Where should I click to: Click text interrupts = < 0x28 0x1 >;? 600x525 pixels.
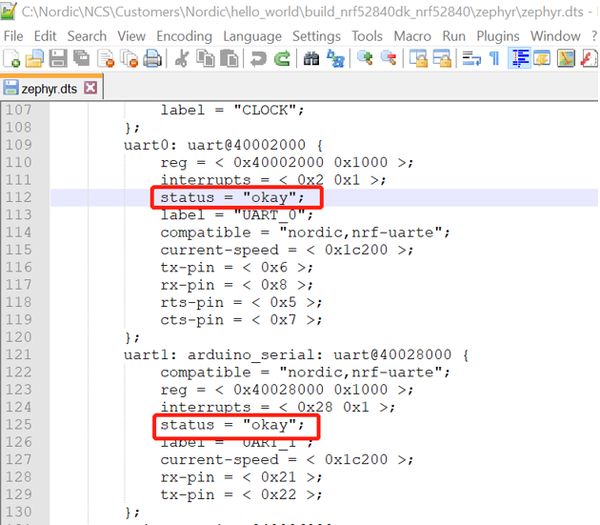pyautogui.click(x=277, y=407)
